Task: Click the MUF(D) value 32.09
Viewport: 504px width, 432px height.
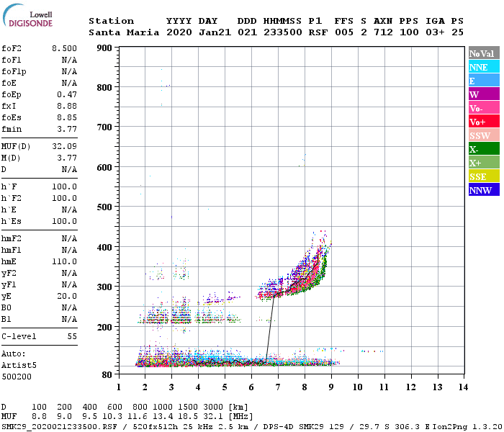Action: tap(64, 147)
